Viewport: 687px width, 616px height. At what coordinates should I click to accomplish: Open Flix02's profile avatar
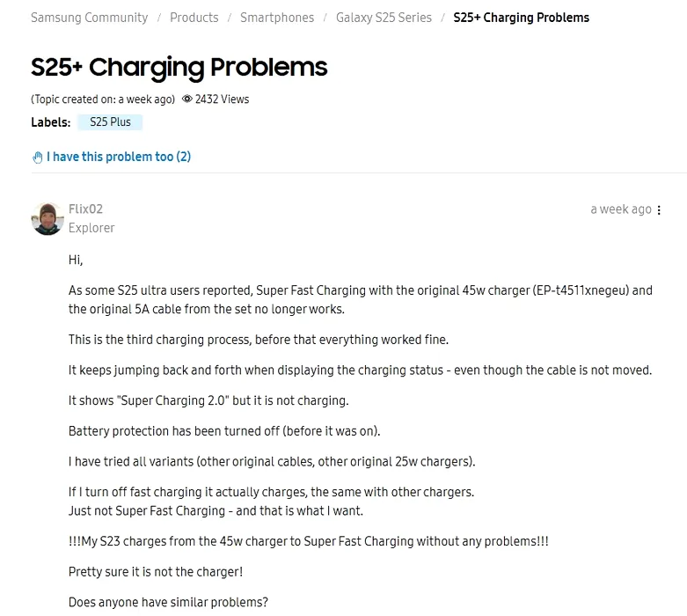48,219
